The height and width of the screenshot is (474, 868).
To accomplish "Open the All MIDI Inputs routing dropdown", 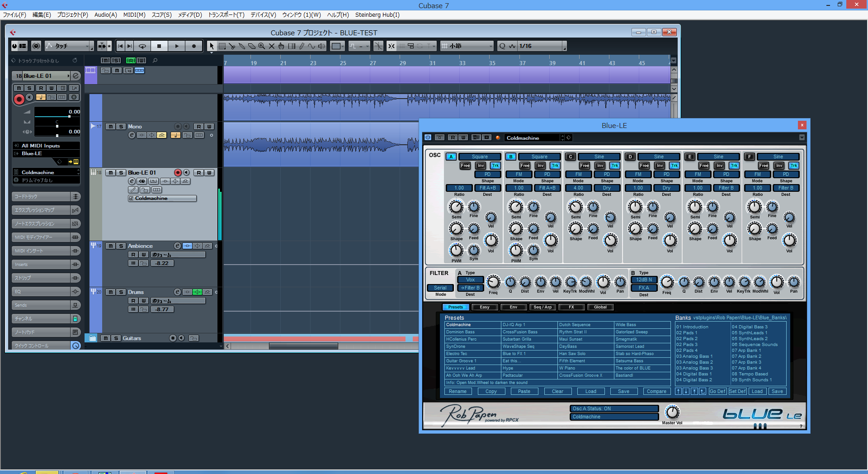I will 47,146.
